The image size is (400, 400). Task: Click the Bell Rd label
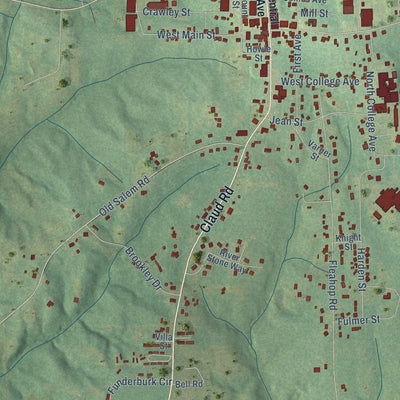[189, 384]
